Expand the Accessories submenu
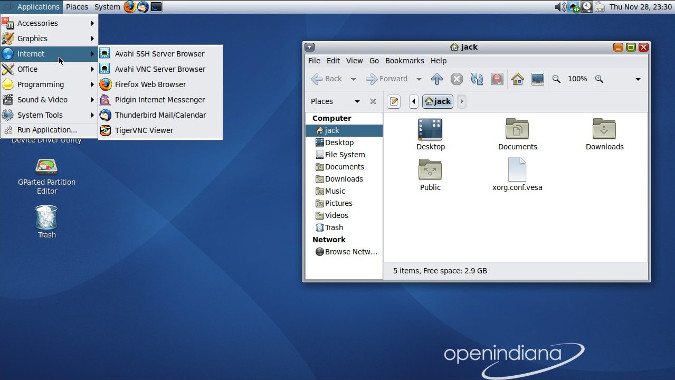675x380 pixels. click(49, 23)
